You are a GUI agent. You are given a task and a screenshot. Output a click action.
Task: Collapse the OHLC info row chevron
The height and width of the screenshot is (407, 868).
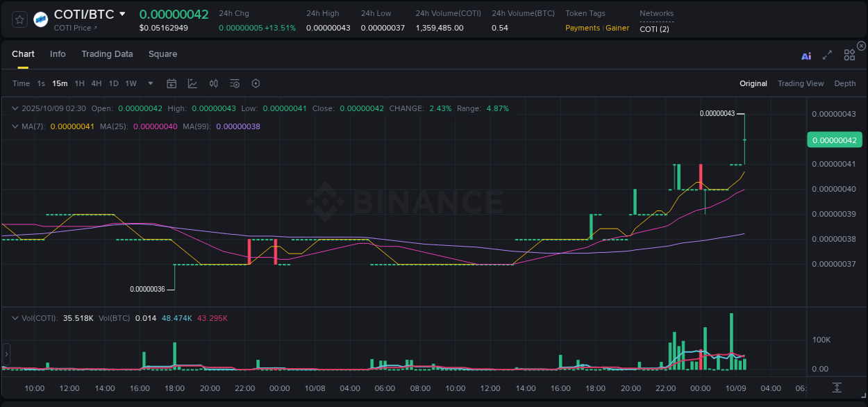click(x=15, y=108)
